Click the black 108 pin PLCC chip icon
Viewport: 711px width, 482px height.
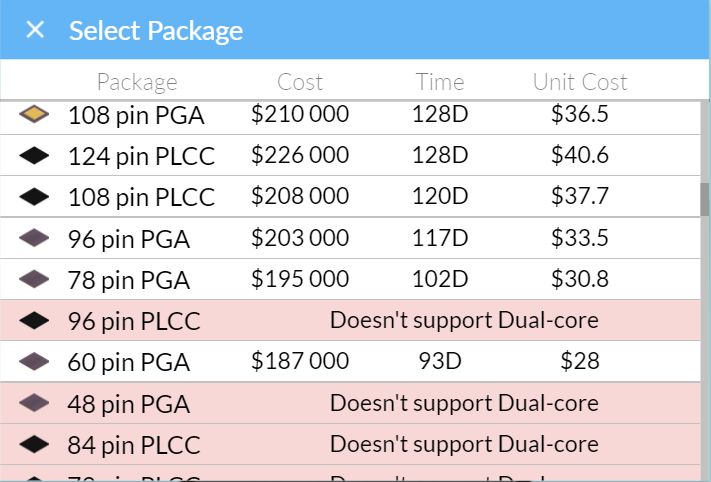click(34, 197)
